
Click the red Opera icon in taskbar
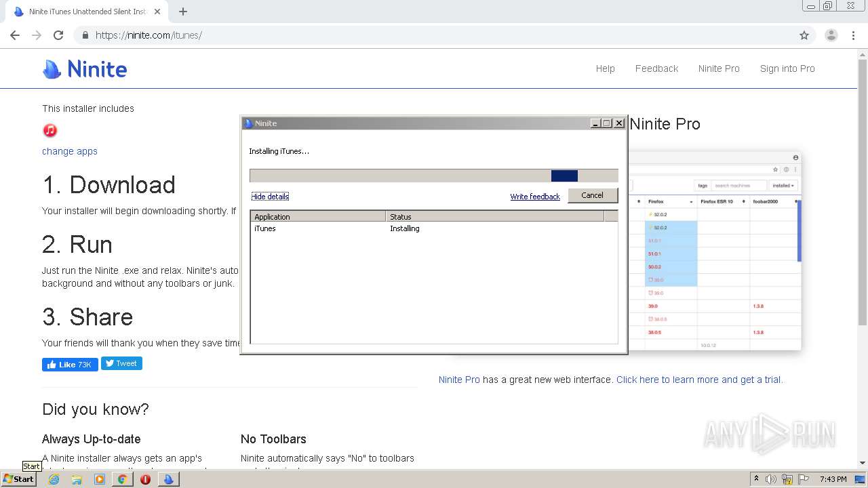point(145,479)
